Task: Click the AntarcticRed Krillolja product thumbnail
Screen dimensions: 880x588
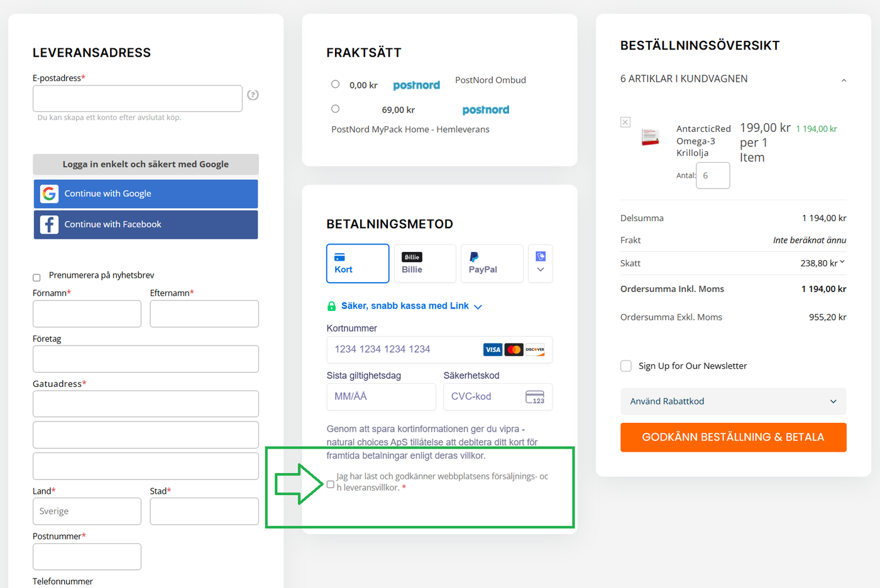Action: (x=650, y=137)
